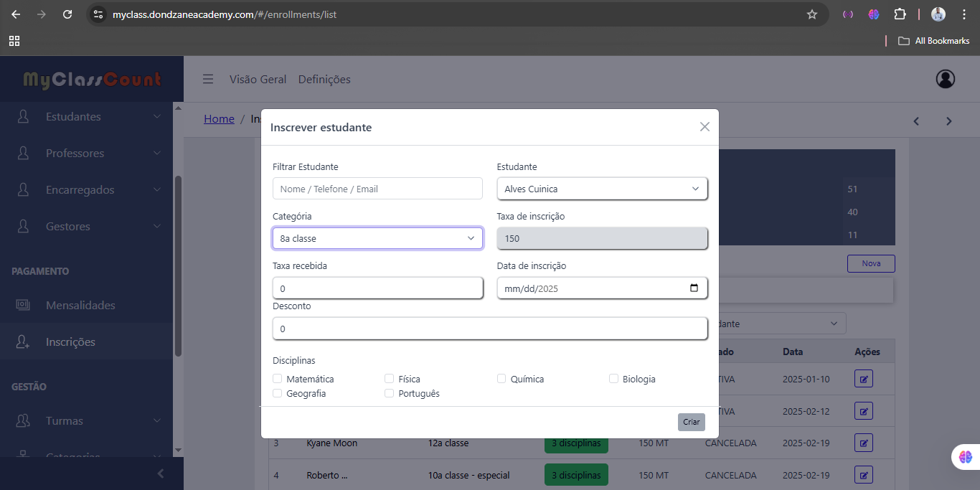
Task: Open the Estudante dropdown showing Alves Cuinica
Action: tap(602, 189)
